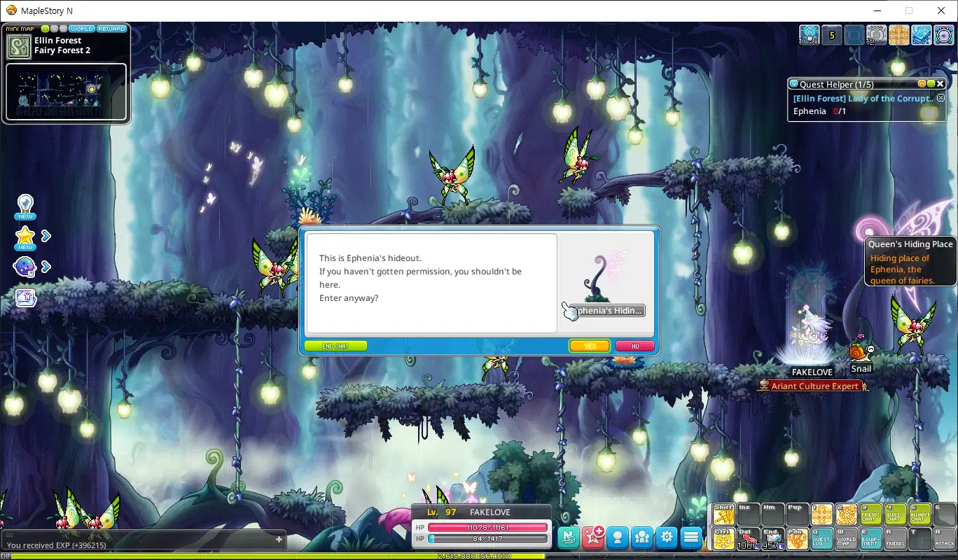Click the Guild Chat quickslot
This screenshot has height=560, width=958.
(x=896, y=514)
